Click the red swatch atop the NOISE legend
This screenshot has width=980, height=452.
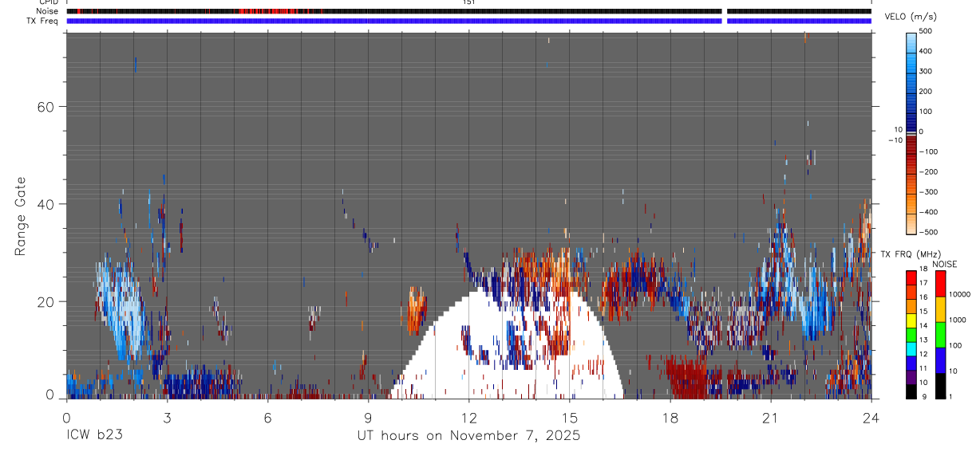[x=939, y=283]
